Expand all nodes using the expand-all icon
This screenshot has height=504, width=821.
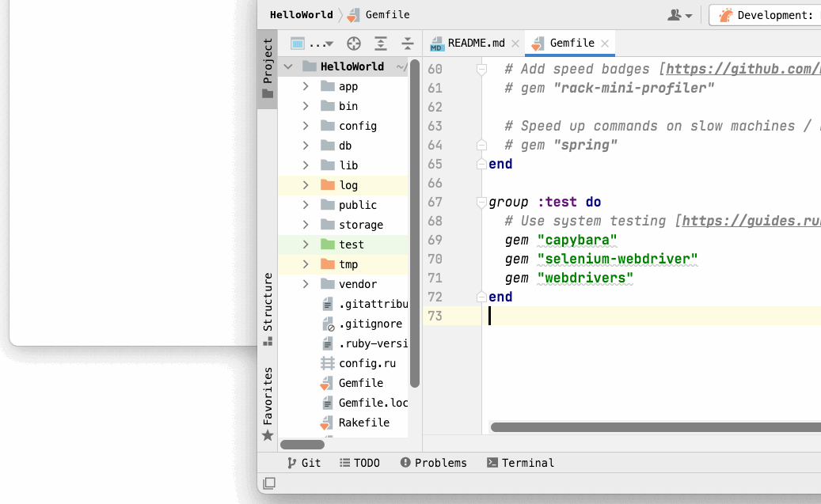[380, 43]
